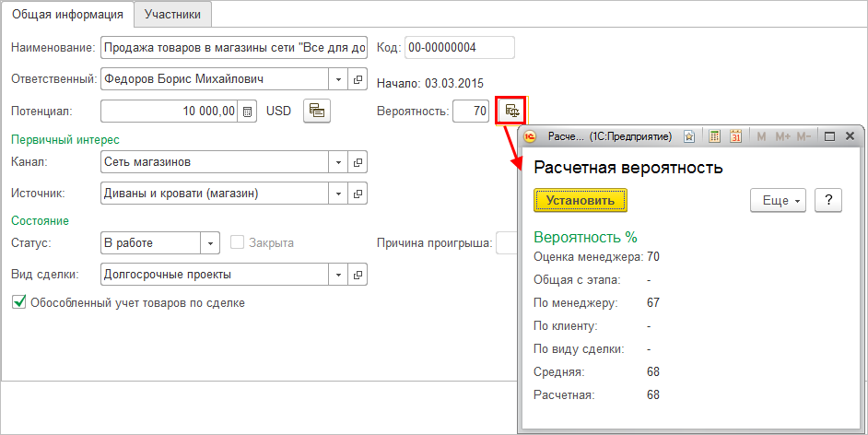Expand the Статус dropdown
This screenshot has width=868, height=435.
[x=211, y=243]
